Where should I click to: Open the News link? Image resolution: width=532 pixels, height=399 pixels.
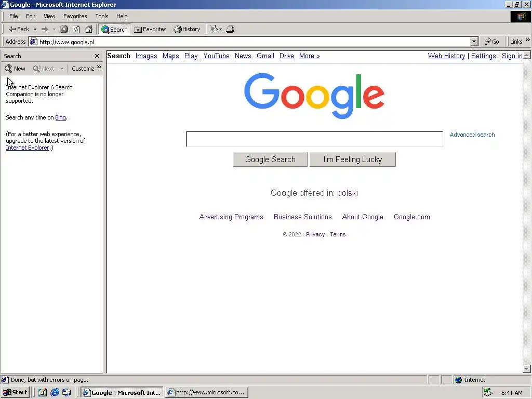tap(243, 56)
